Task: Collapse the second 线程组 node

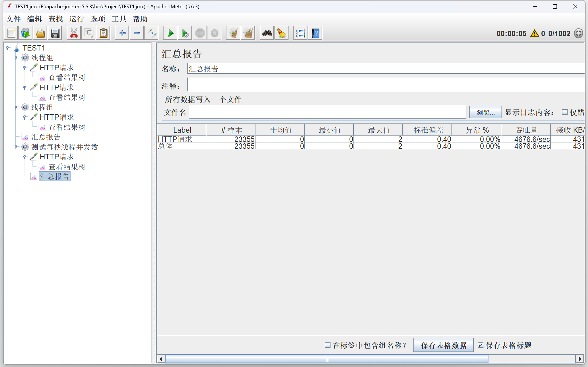Action: [16, 107]
